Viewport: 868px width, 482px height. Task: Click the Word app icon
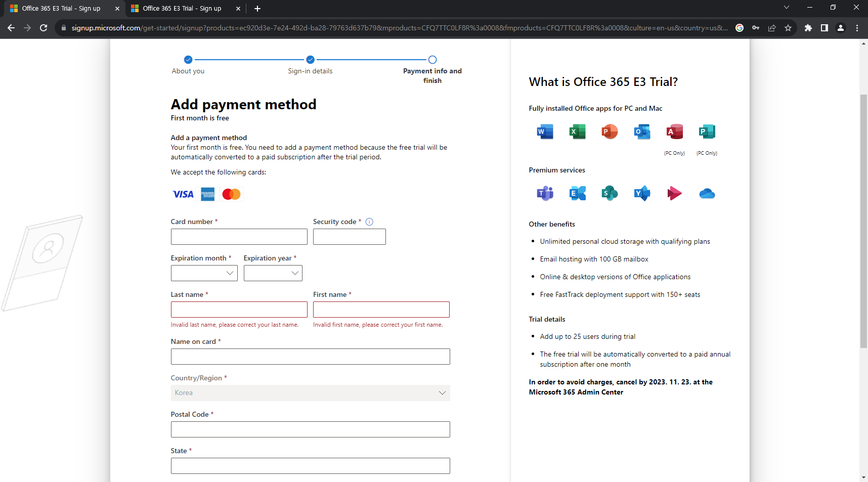click(545, 132)
